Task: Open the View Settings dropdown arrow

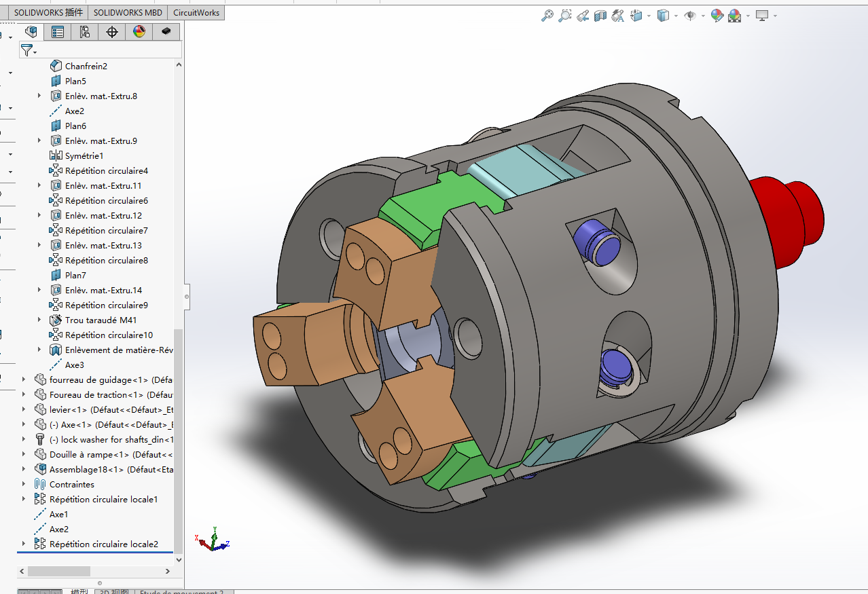Action: pyautogui.click(x=774, y=16)
